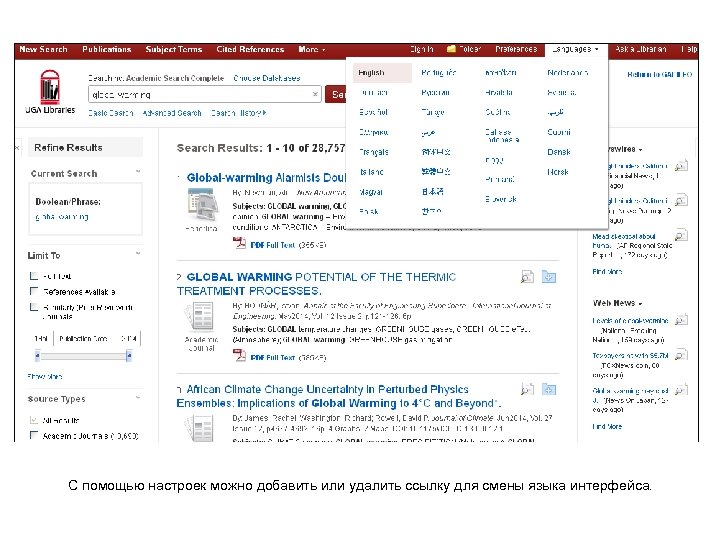Preview the African Climate Change article
The image size is (720, 540).
(x=527, y=389)
